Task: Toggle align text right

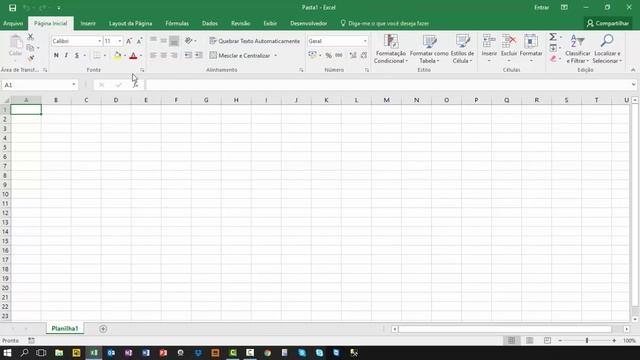Action: [x=174, y=55]
